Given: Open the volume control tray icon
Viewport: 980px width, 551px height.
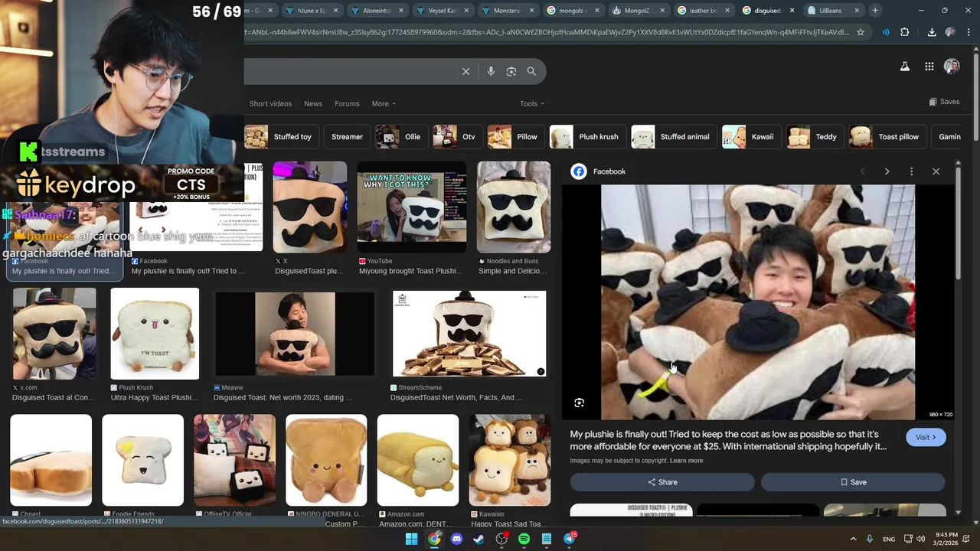Looking at the screenshot, I should (921, 539).
